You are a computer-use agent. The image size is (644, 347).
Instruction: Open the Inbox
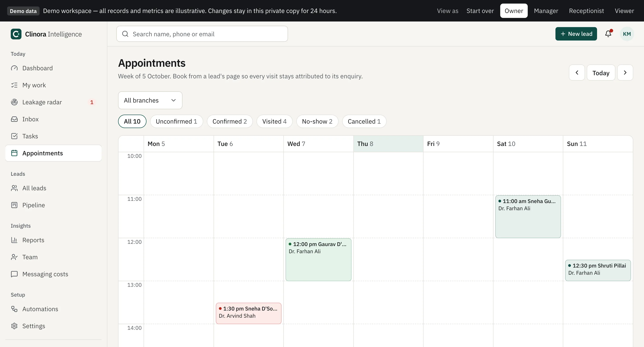[x=53, y=119]
